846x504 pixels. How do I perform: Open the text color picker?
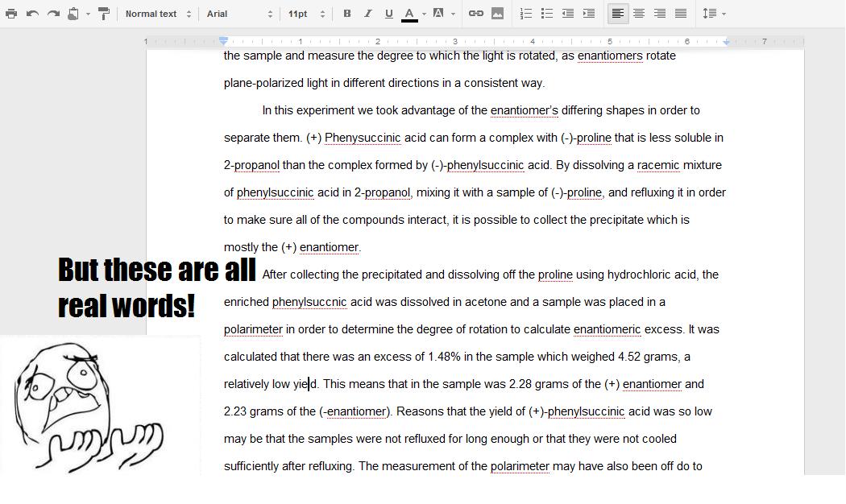pyautogui.click(x=410, y=14)
